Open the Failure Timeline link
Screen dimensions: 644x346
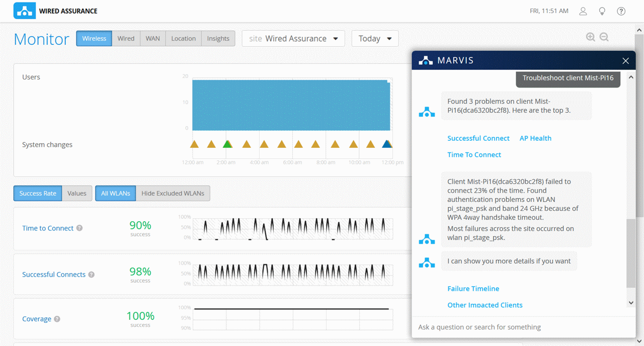[x=473, y=289]
